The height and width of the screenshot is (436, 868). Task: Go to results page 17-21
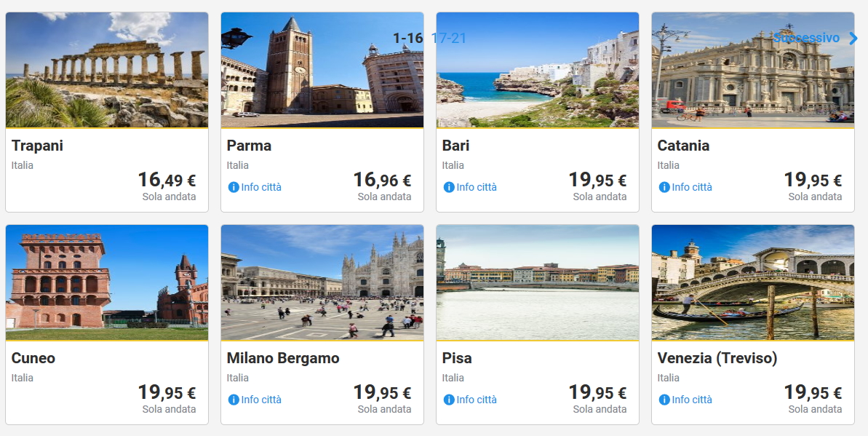click(449, 39)
